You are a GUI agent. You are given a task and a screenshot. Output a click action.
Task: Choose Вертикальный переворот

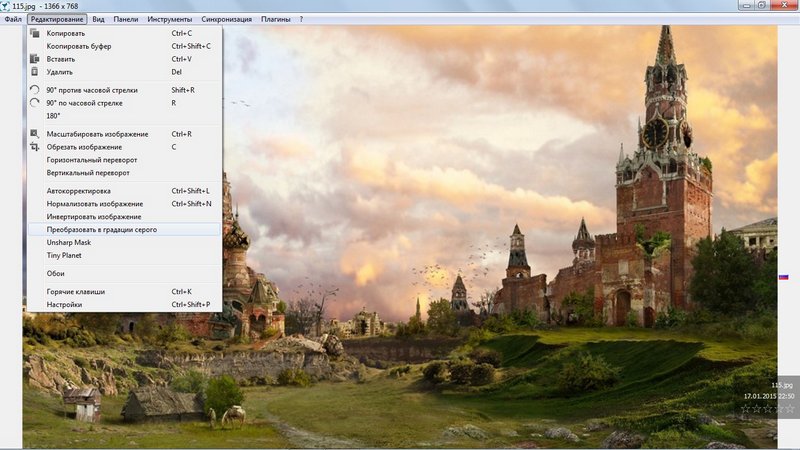(x=124, y=172)
